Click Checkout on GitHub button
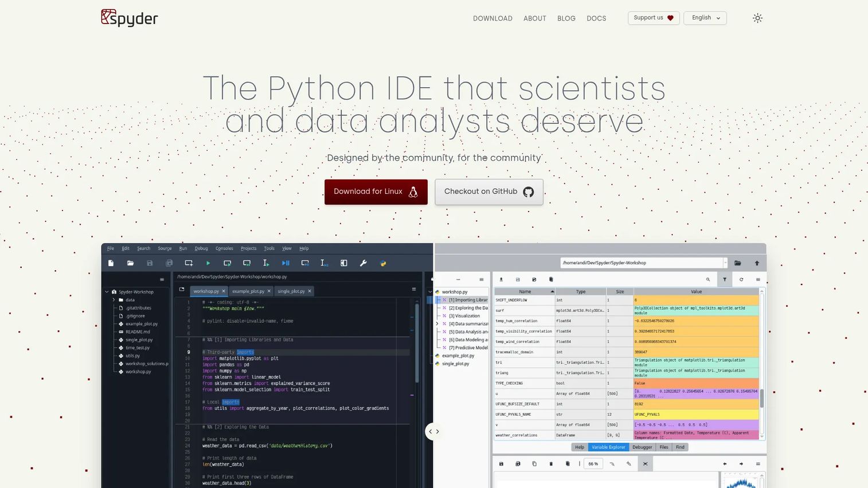868x488 pixels. (489, 192)
